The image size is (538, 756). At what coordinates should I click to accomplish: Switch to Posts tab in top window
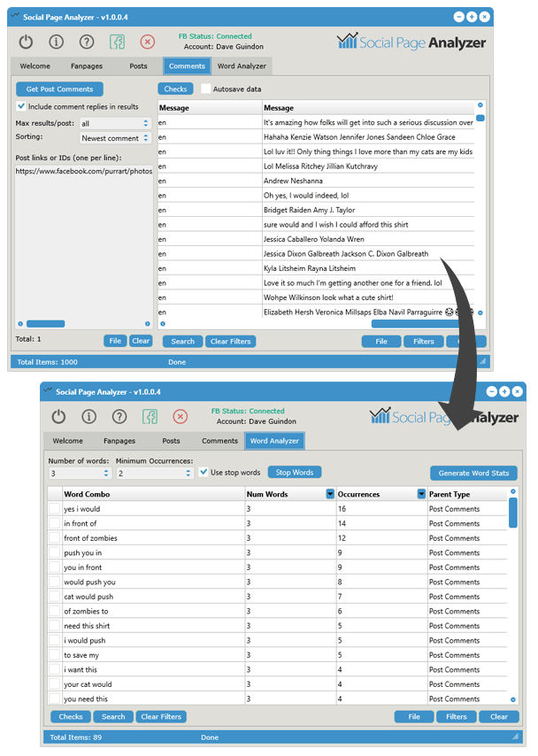[138, 66]
